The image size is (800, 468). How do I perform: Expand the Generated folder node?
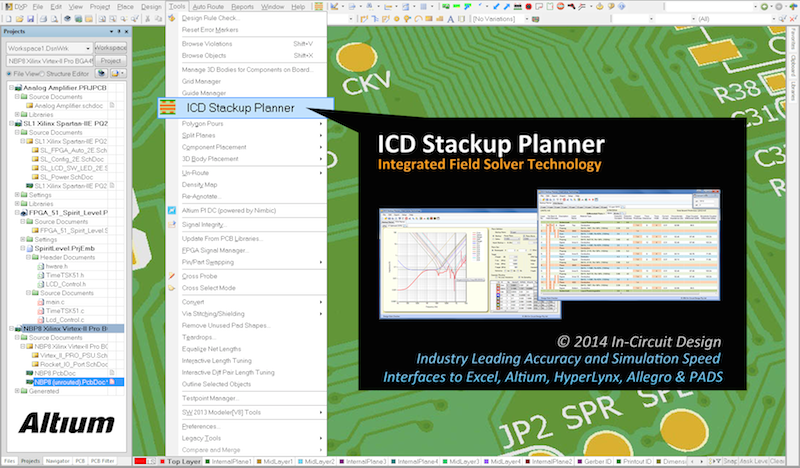tap(17, 391)
